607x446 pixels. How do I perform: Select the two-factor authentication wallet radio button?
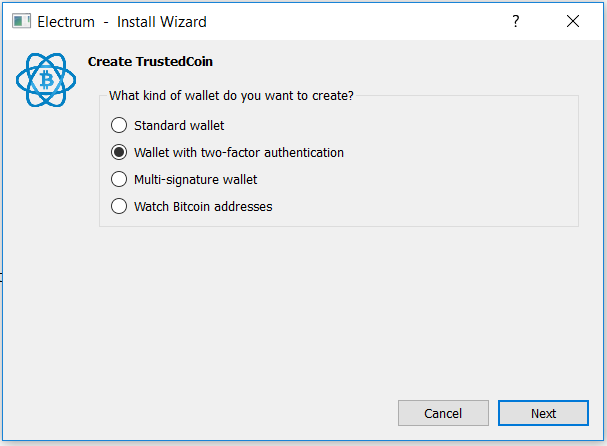pyautogui.click(x=119, y=153)
